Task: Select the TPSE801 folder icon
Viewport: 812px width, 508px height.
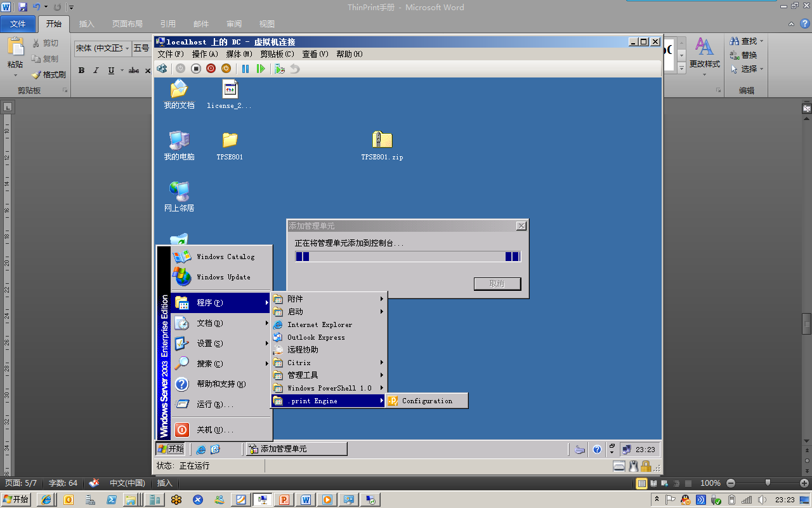Action: 230,145
